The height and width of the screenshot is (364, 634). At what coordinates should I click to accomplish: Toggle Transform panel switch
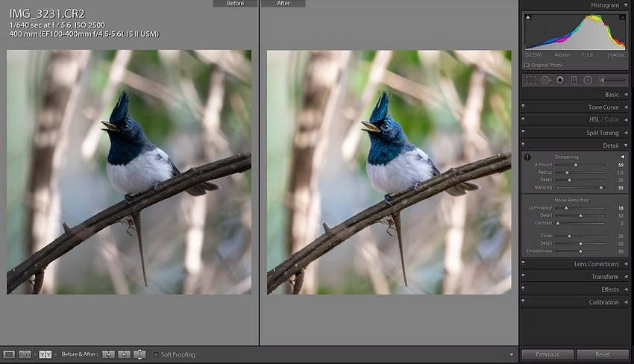click(x=523, y=276)
